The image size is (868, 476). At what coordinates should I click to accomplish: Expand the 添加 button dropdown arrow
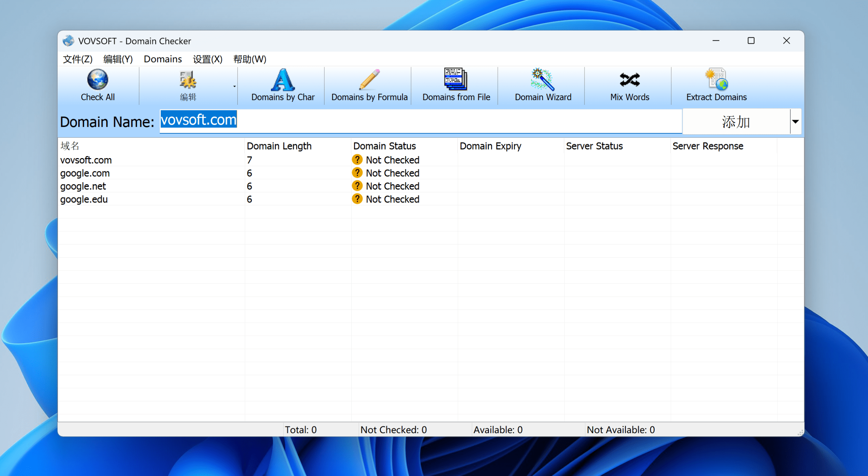pos(795,121)
